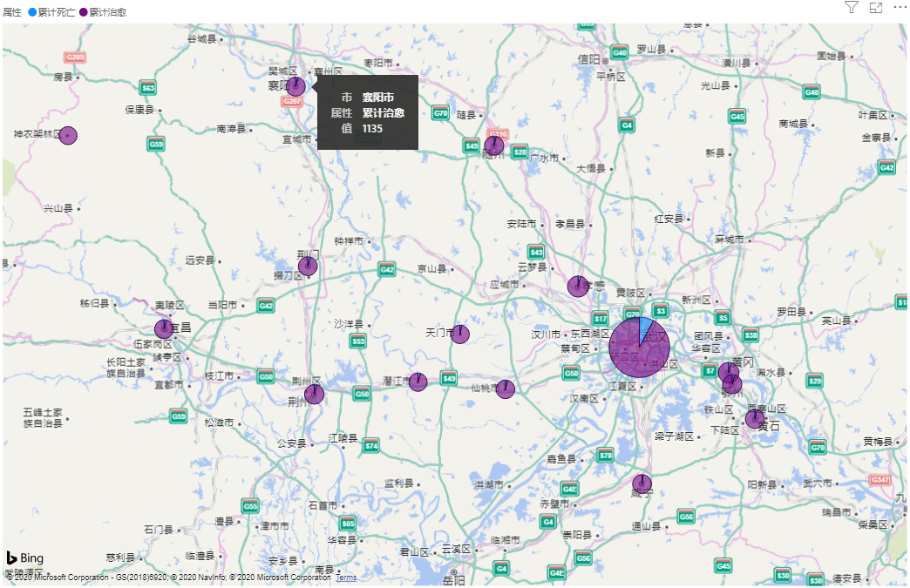Select the 咸宁 pie marker
910x588 pixels.
(x=642, y=483)
